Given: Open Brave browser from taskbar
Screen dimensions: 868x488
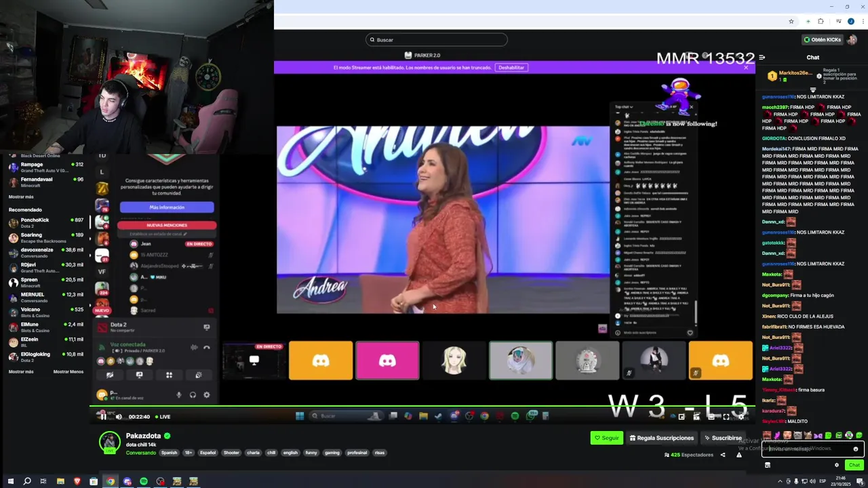Looking at the screenshot, I should coord(77,481).
